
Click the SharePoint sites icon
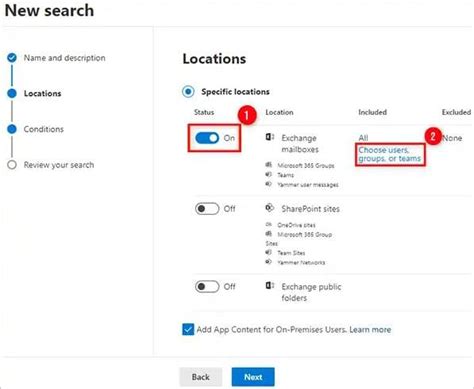tap(269, 208)
